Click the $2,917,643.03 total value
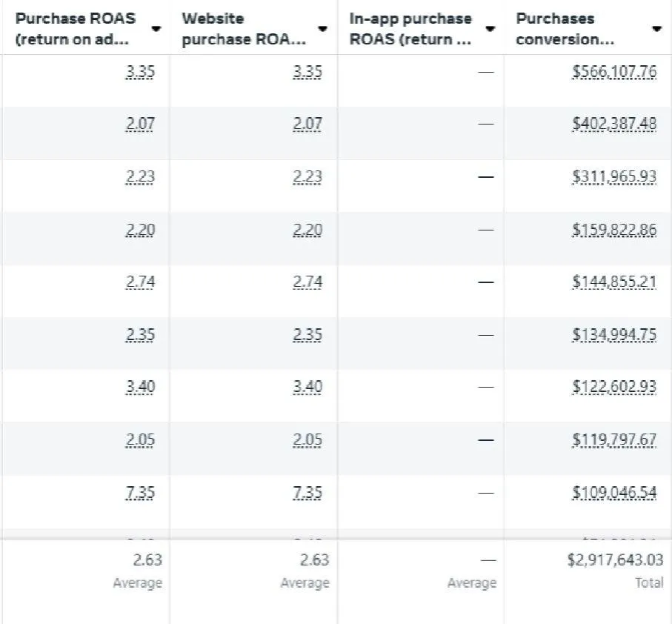This screenshot has width=672, height=624. (x=615, y=560)
